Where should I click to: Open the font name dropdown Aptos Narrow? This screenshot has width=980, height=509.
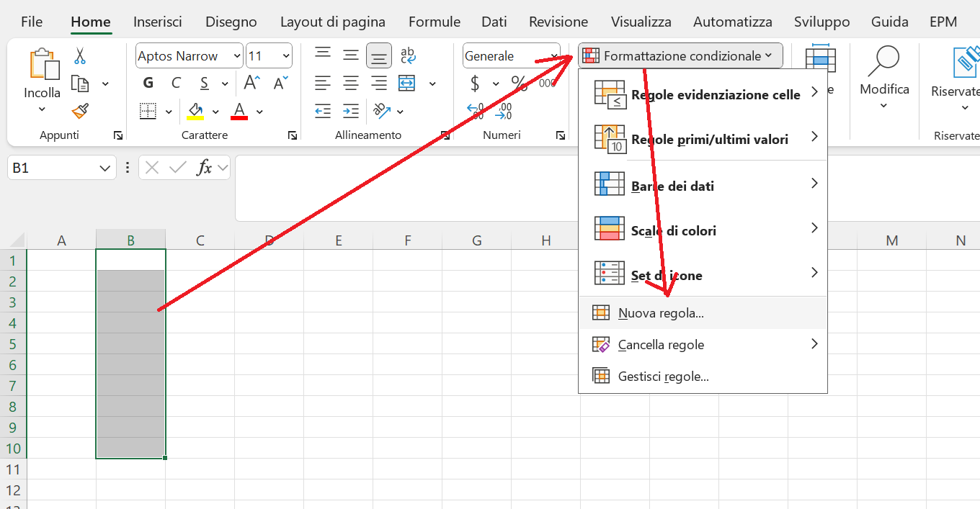[x=237, y=56]
